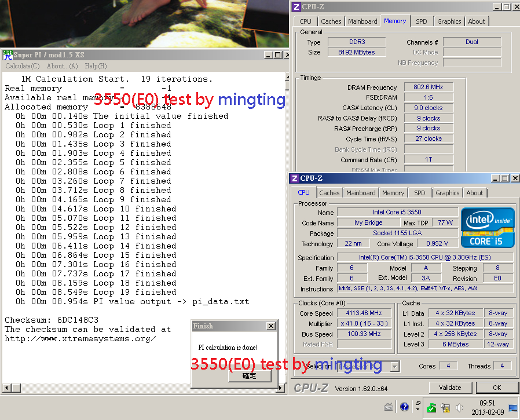Open the About...(A) menu in Super PI

click(63, 66)
